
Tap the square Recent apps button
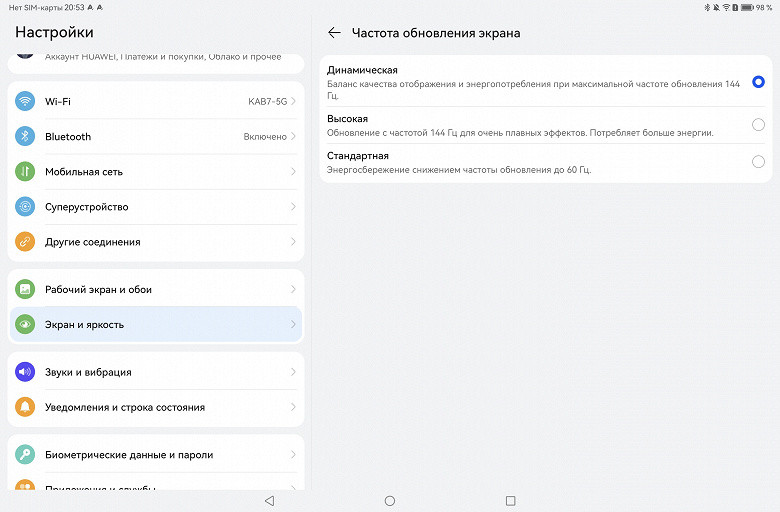[x=510, y=500]
